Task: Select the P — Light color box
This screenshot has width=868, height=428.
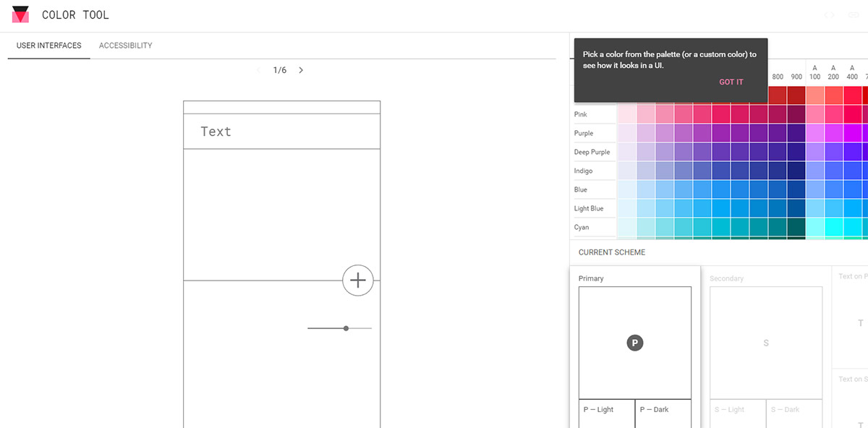Action: click(x=607, y=414)
